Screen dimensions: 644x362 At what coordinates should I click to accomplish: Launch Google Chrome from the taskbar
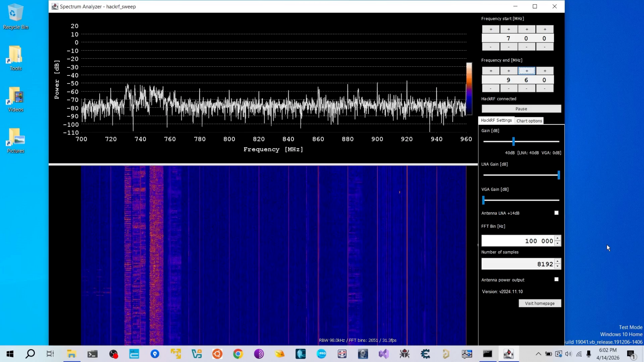pos(238,354)
